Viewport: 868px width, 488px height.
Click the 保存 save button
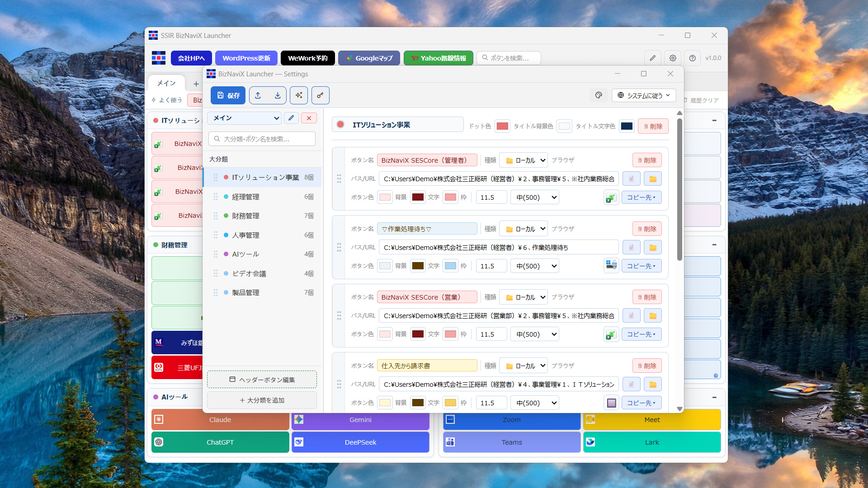click(x=228, y=95)
